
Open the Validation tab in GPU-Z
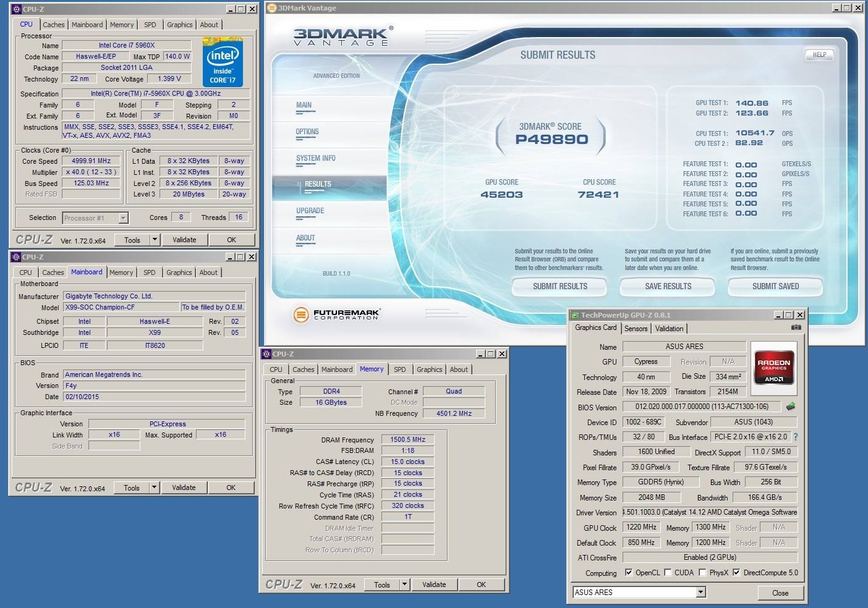(669, 329)
